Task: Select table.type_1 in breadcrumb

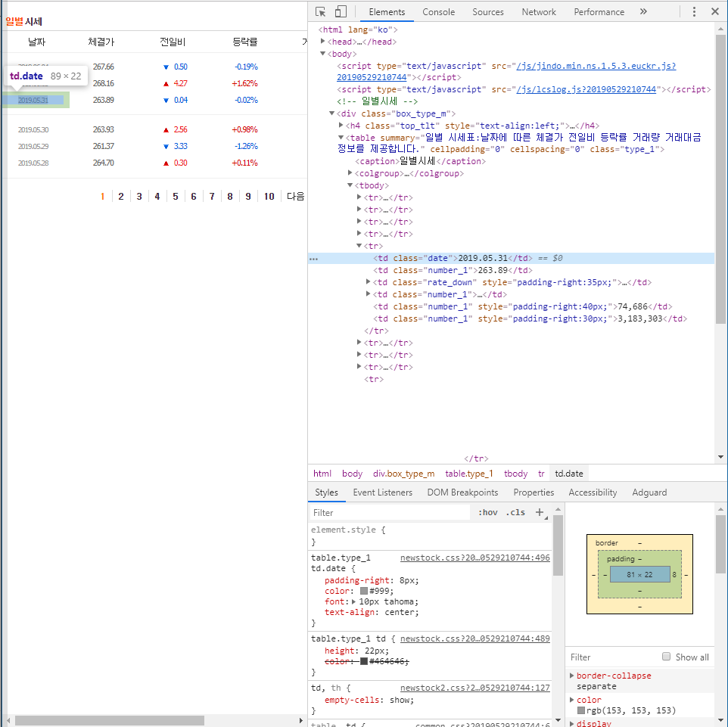Action: point(469,474)
